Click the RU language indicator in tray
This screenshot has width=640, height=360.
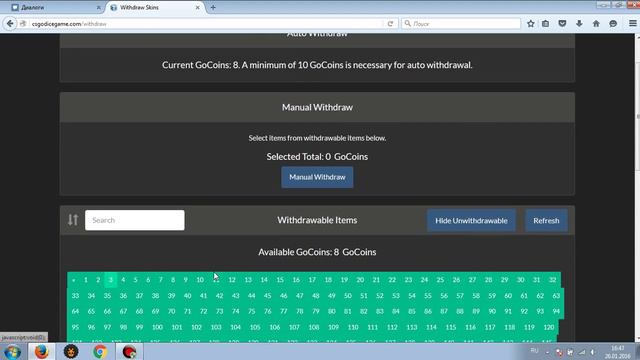pos(534,351)
